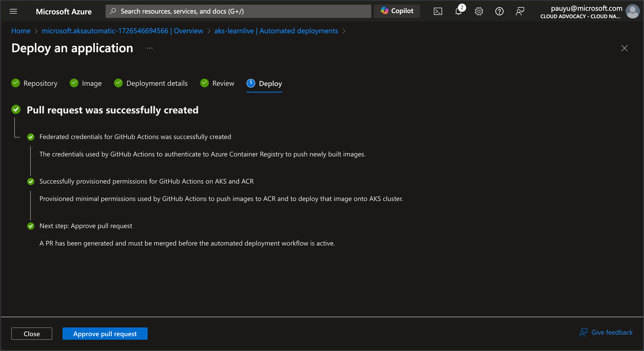Click the green check beside Repository
The width and height of the screenshot is (644, 351).
coord(16,83)
